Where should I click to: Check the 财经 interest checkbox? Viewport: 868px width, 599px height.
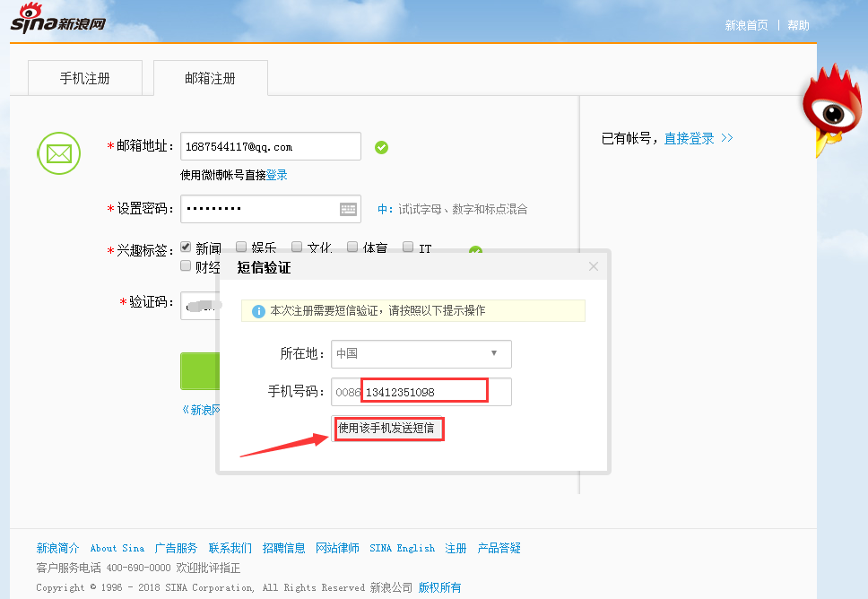click(186, 266)
